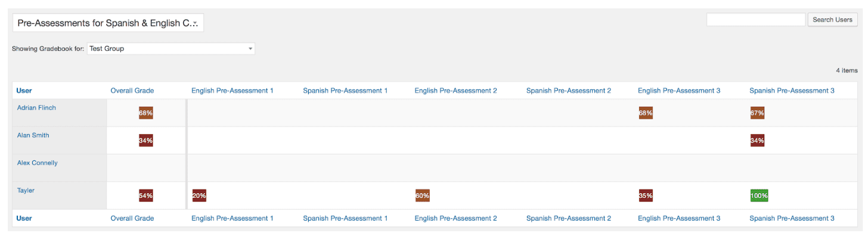Click Adrian Flinch's 67% Spanish grade badge

pos(758,113)
